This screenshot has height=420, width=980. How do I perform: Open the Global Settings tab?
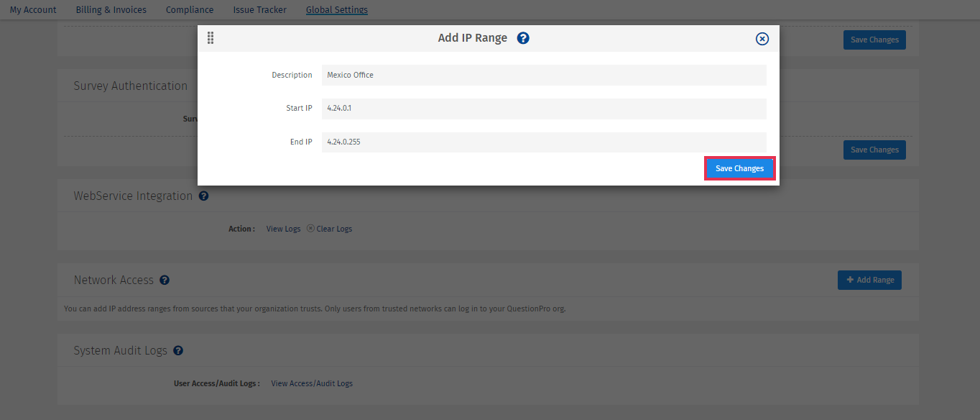click(x=337, y=9)
